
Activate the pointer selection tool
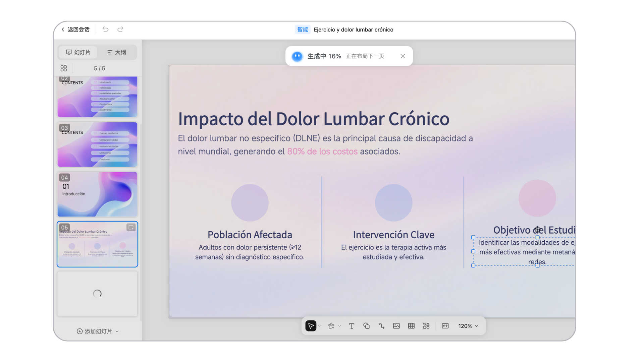[311, 326]
